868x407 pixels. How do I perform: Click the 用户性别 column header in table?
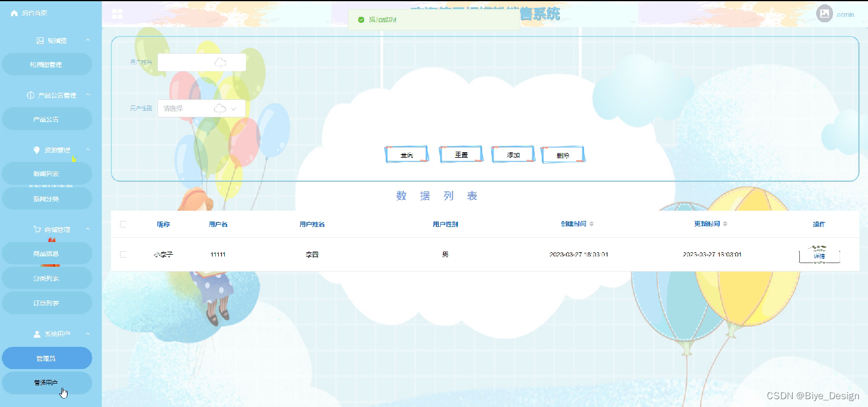[x=445, y=224]
